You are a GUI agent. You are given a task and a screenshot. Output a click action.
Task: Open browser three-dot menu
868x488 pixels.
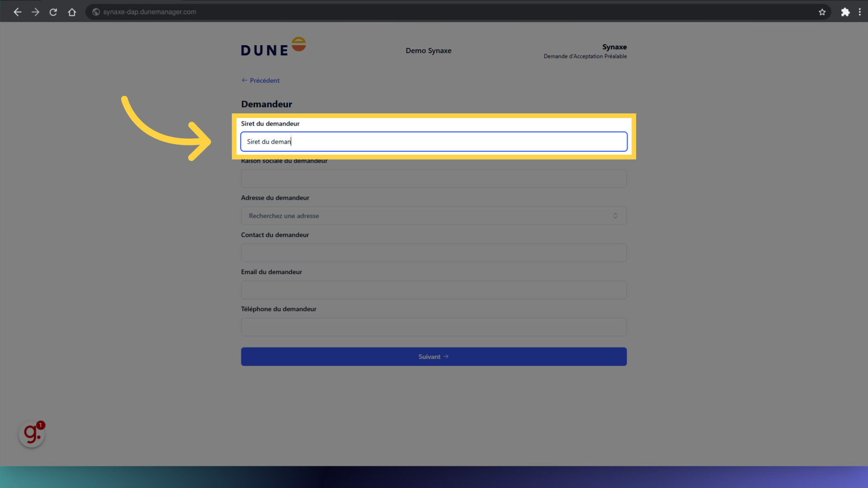coord(859,12)
